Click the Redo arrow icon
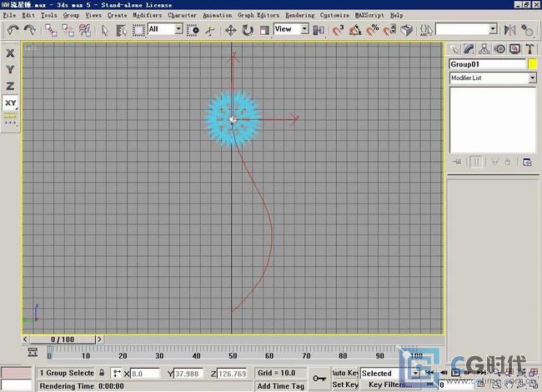 click(x=30, y=30)
